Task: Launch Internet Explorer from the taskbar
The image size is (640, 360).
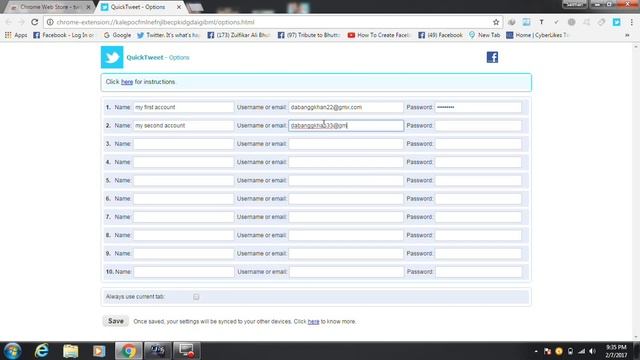Action: pos(42,351)
